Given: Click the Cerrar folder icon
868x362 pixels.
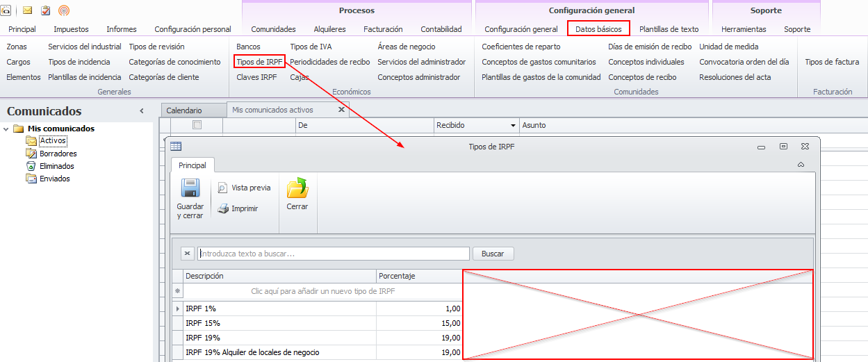Looking at the screenshot, I should [297, 188].
